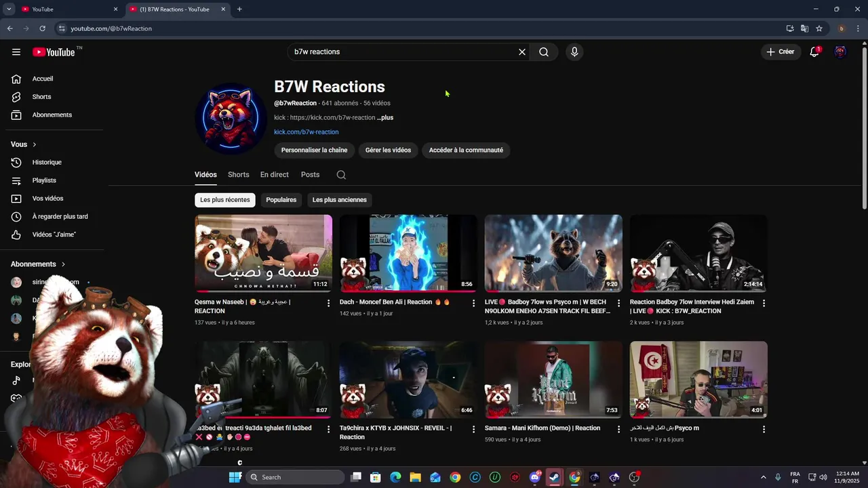Open options menu for the Psyco m video
This screenshot has height=488, width=868.
click(764, 429)
